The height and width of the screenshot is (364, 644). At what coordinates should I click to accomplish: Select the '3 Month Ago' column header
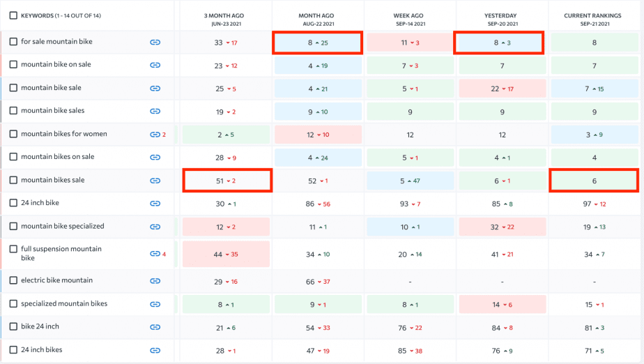click(x=224, y=20)
